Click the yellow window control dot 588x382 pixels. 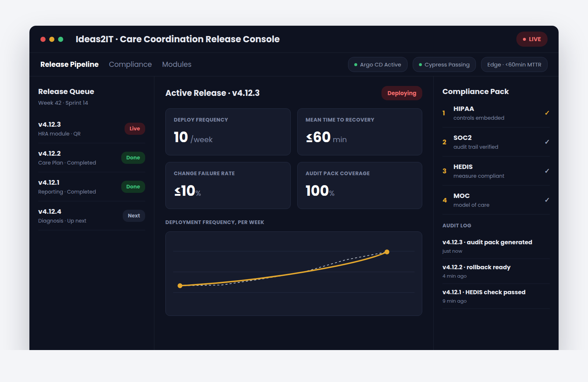point(52,39)
